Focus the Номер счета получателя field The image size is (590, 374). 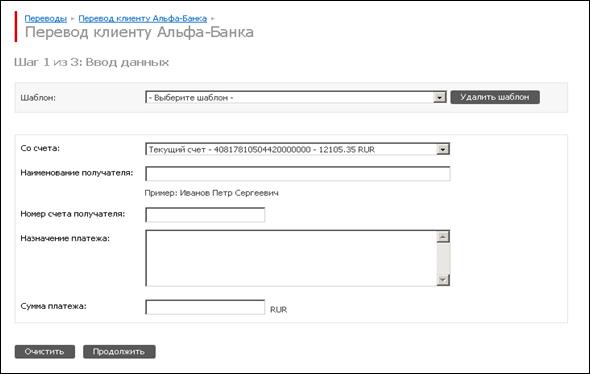(205, 214)
